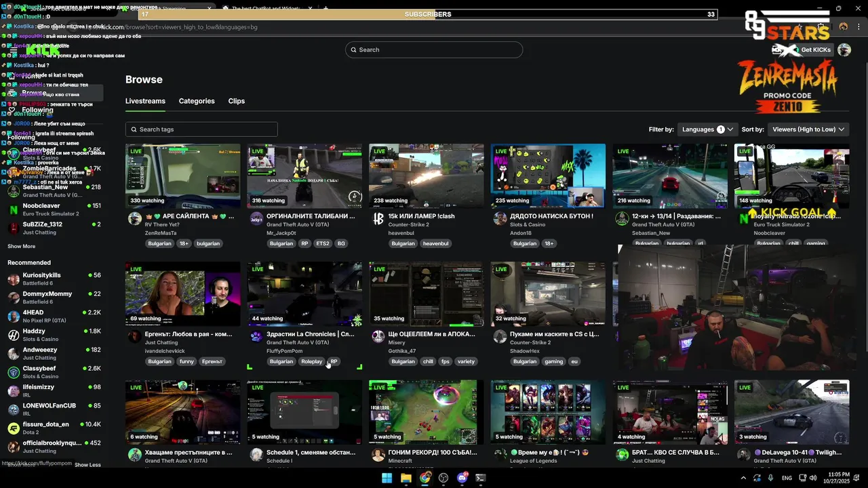Switch to the Clips tab
This screenshot has width=868, height=488.
pyautogui.click(x=237, y=101)
